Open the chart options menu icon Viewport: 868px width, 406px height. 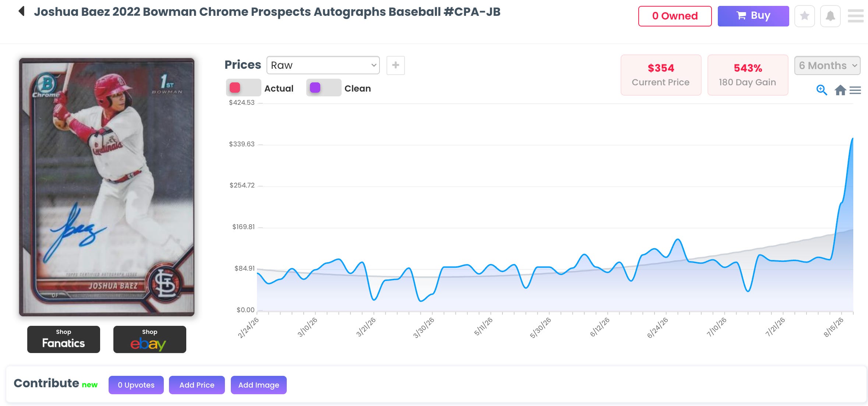(x=855, y=90)
